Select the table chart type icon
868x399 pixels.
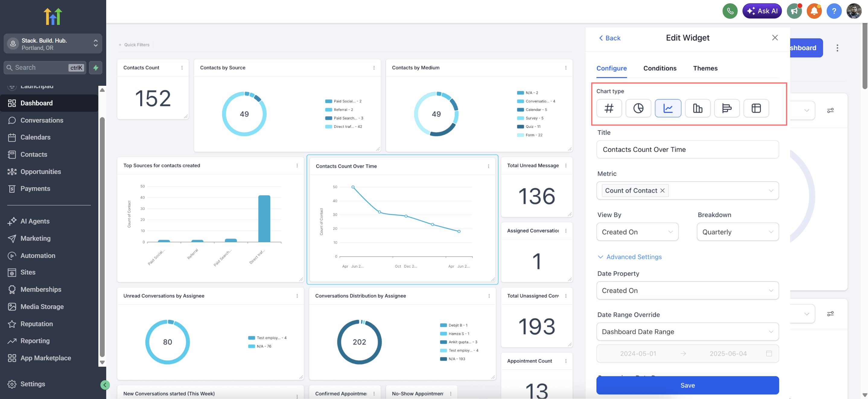756,108
